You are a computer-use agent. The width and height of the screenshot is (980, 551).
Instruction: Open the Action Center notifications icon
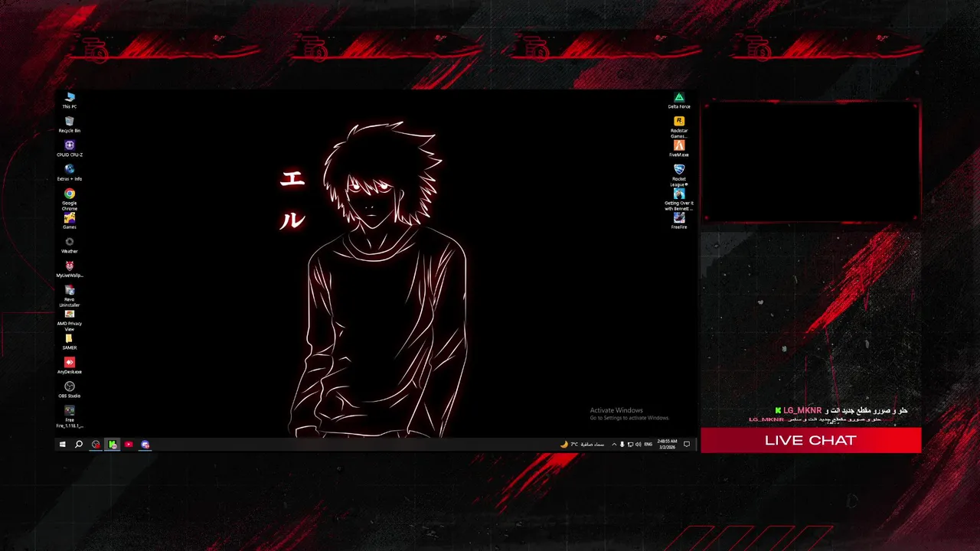click(x=687, y=444)
